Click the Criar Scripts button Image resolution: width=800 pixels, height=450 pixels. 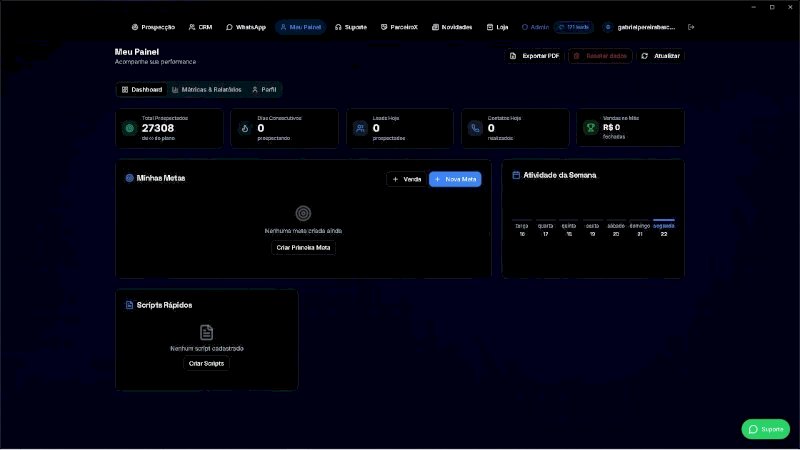206,363
